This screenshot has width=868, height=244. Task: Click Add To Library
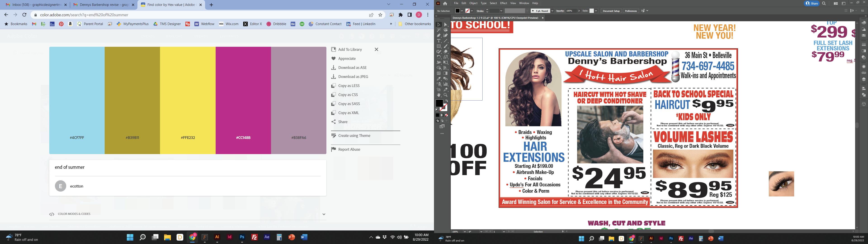[347, 49]
